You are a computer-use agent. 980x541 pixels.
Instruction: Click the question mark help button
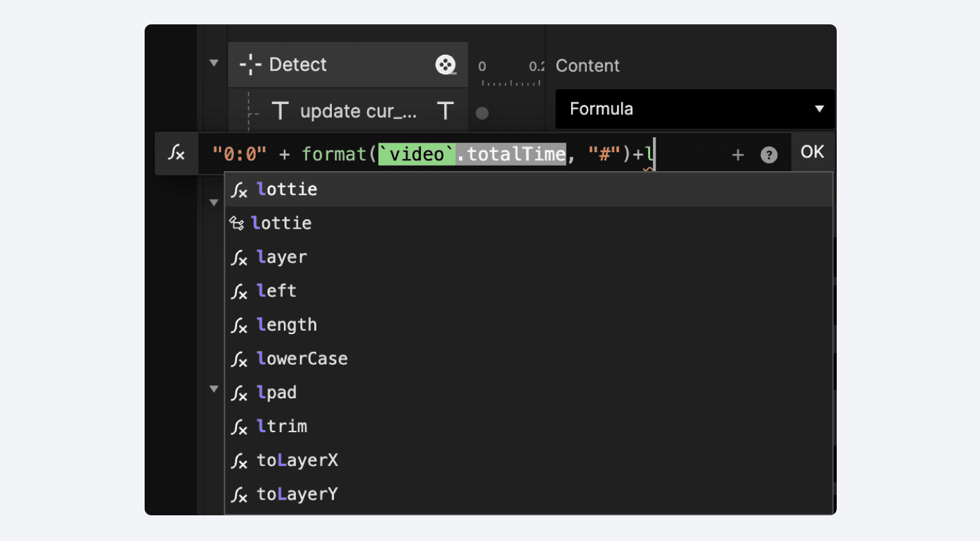pyautogui.click(x=768, y=154)
